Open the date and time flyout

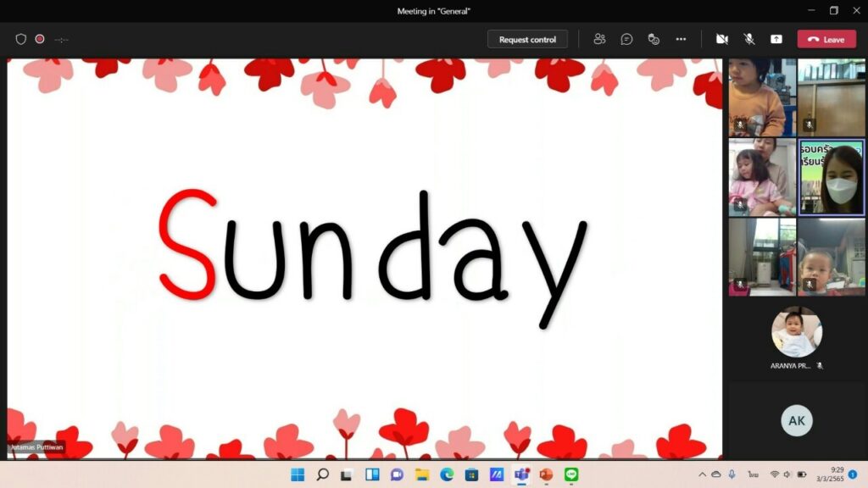830,474
